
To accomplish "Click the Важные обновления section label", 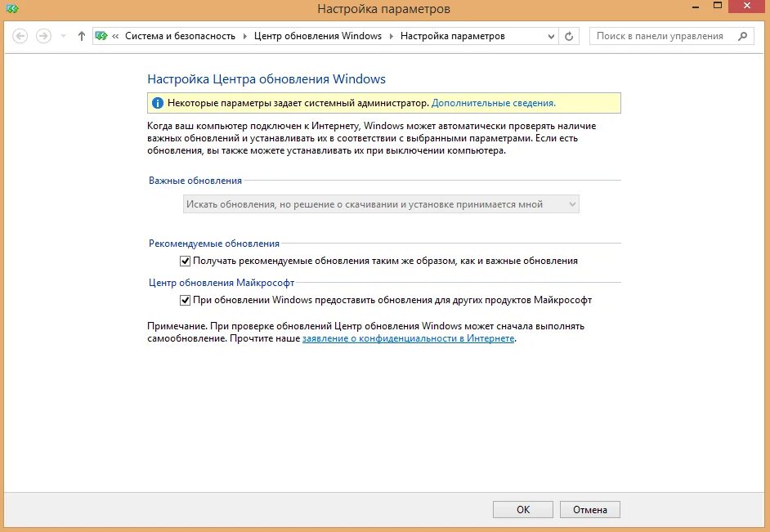I will coord(195,181).
